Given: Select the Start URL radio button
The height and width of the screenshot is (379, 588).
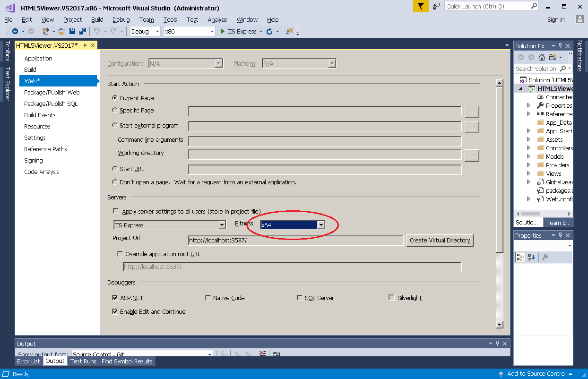Looking at the screenshot, I should click(x=115, y=169).
